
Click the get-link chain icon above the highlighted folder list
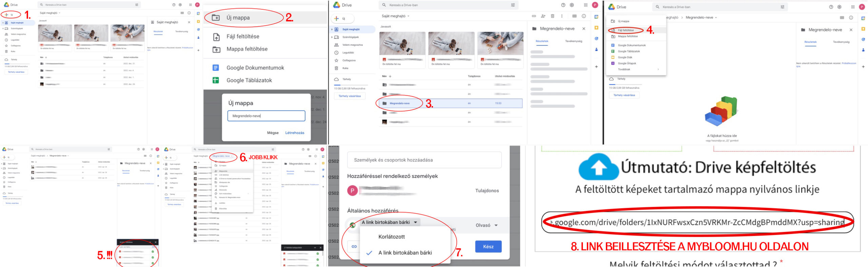click(x=534, y=16)
